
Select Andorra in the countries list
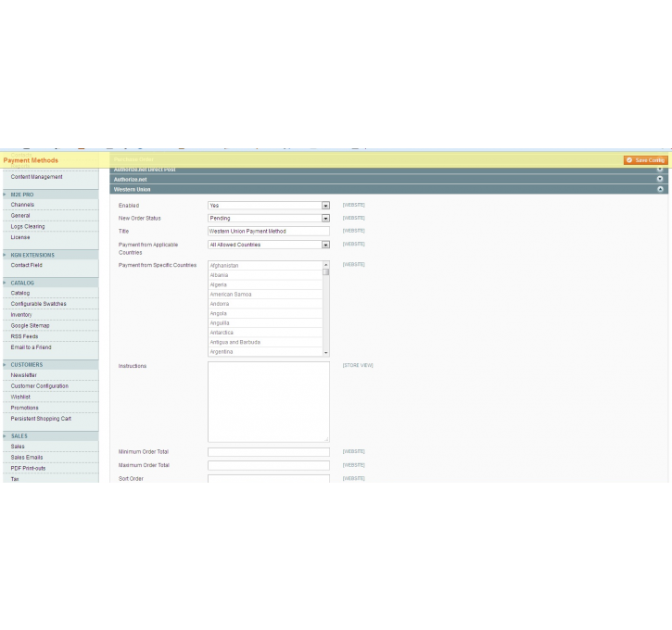tap(265, 304)
